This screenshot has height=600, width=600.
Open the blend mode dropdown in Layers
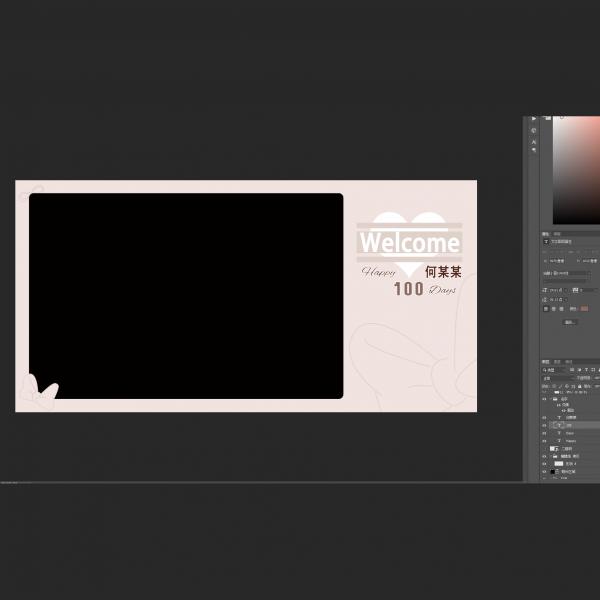click(553, 378)
